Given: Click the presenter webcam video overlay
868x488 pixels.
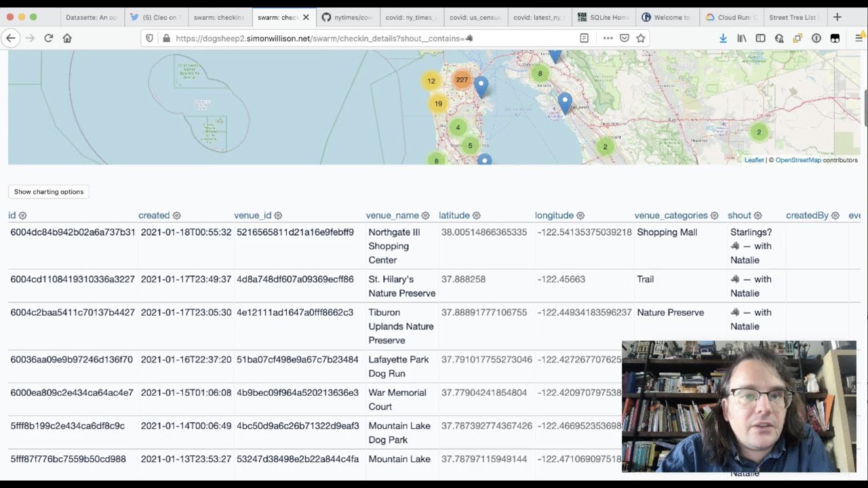Looking at the screenshot, I should click(738, 407).
